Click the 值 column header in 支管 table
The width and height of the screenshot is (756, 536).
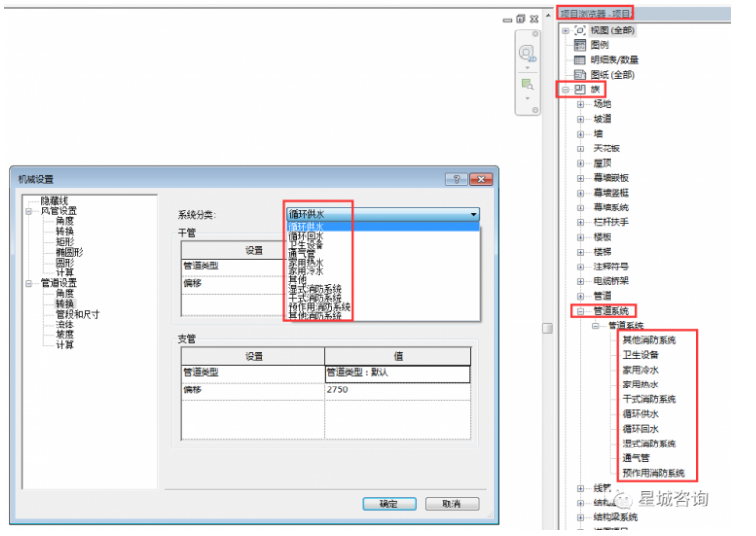click(398, 356)
